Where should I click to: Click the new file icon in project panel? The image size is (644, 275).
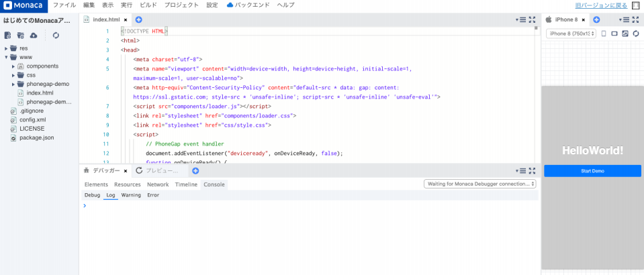7,36
